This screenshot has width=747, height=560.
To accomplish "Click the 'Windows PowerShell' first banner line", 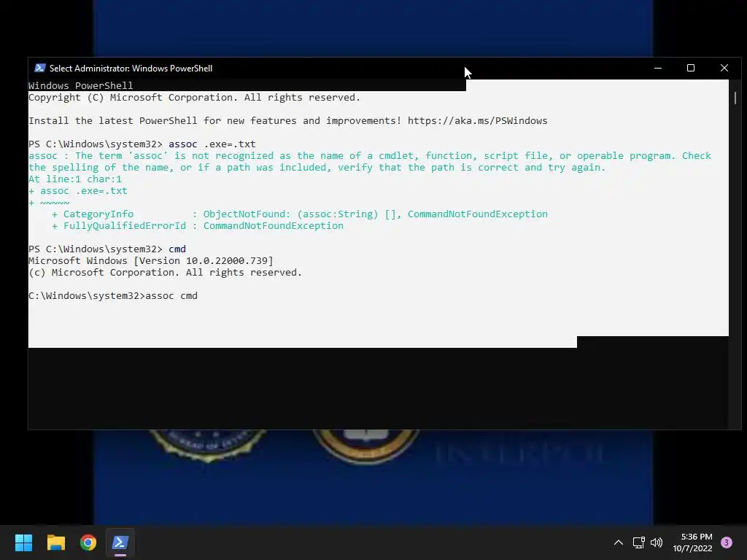I will [80, 86].
